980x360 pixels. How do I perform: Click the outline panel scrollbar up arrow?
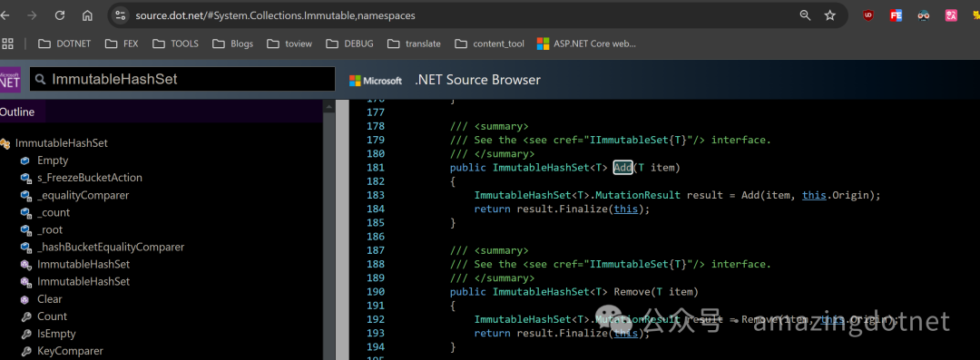pos(329,106)
